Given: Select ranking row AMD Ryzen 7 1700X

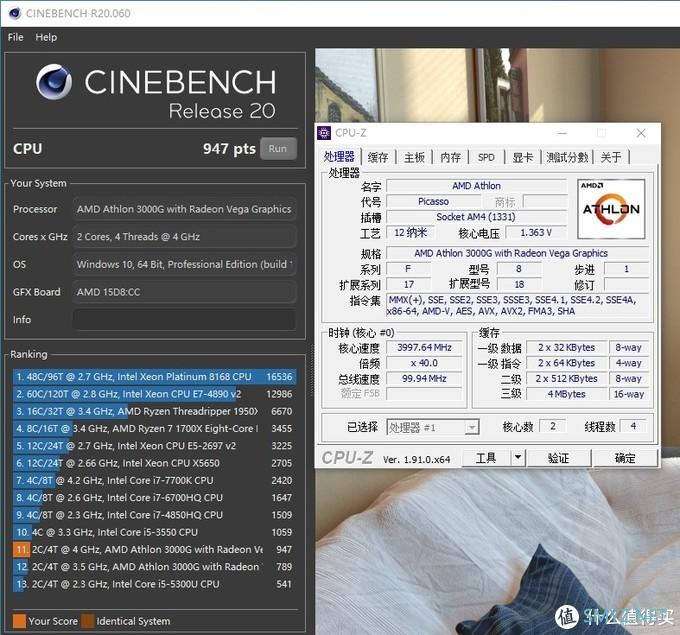Looking at the screenshot, I should coord(154,429).
